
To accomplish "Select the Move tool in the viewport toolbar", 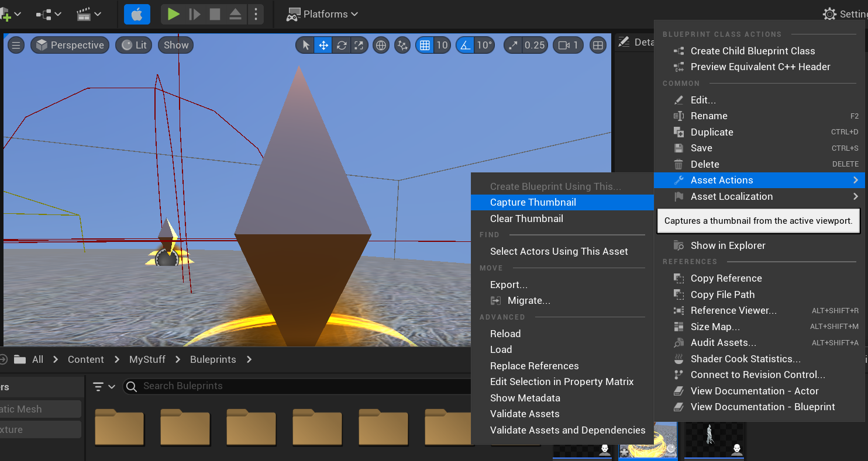I will pyautogui.click(x=323, y=45).
